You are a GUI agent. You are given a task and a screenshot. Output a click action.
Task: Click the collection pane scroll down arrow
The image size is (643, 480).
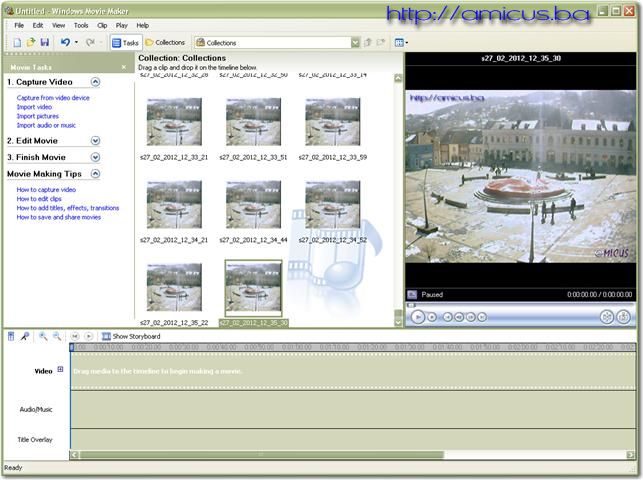(x=398, y=322)
